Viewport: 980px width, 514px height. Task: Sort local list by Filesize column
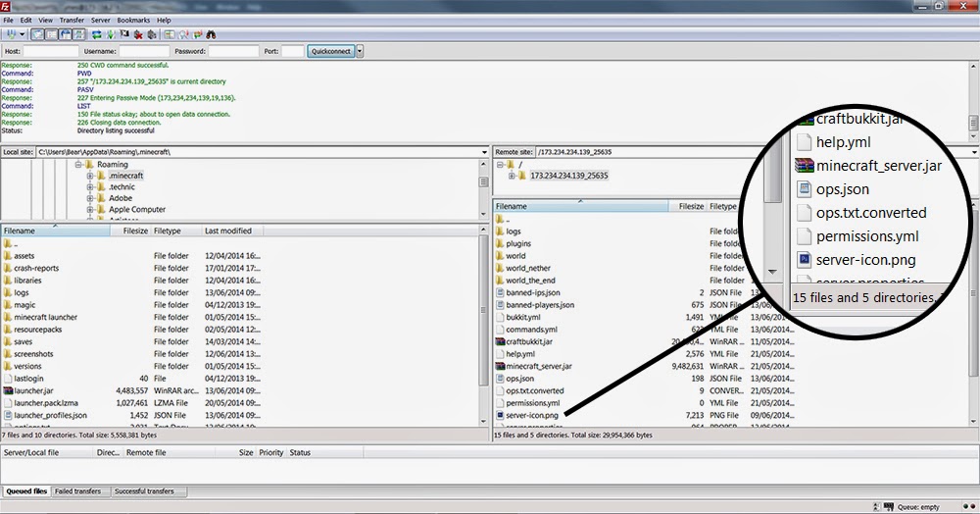pyautogui.click(x=130, y=231)
